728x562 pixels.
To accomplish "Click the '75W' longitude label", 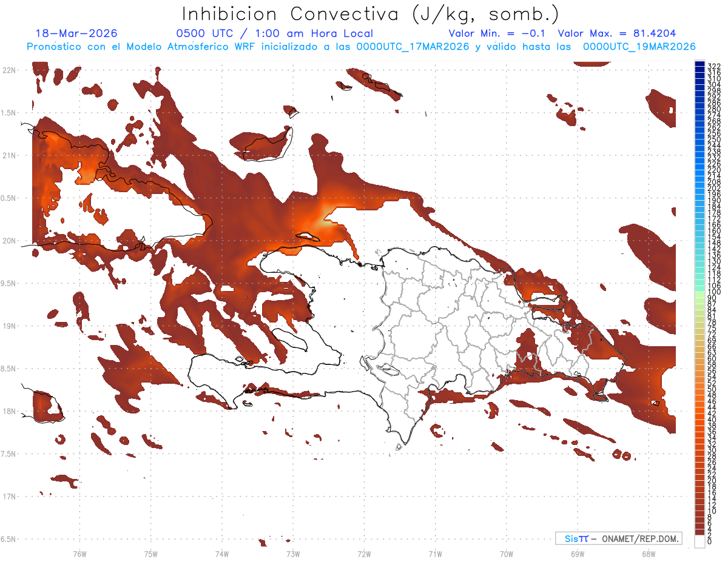I will click(x=150, y=554).
